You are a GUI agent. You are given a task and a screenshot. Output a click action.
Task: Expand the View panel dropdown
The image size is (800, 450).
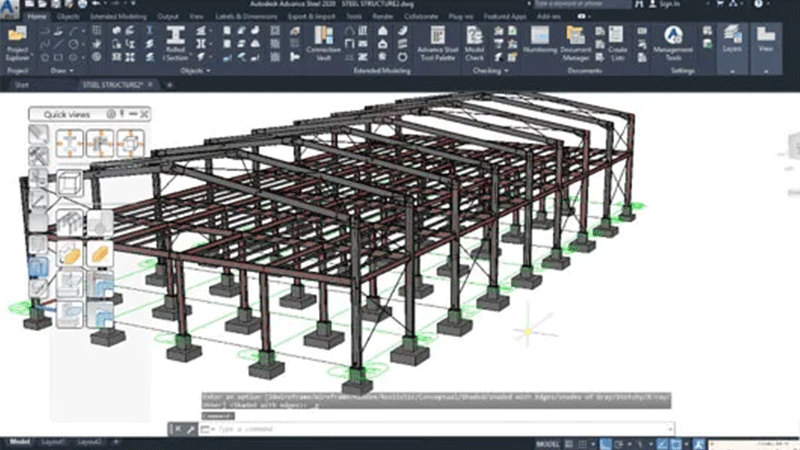[766, 71]
